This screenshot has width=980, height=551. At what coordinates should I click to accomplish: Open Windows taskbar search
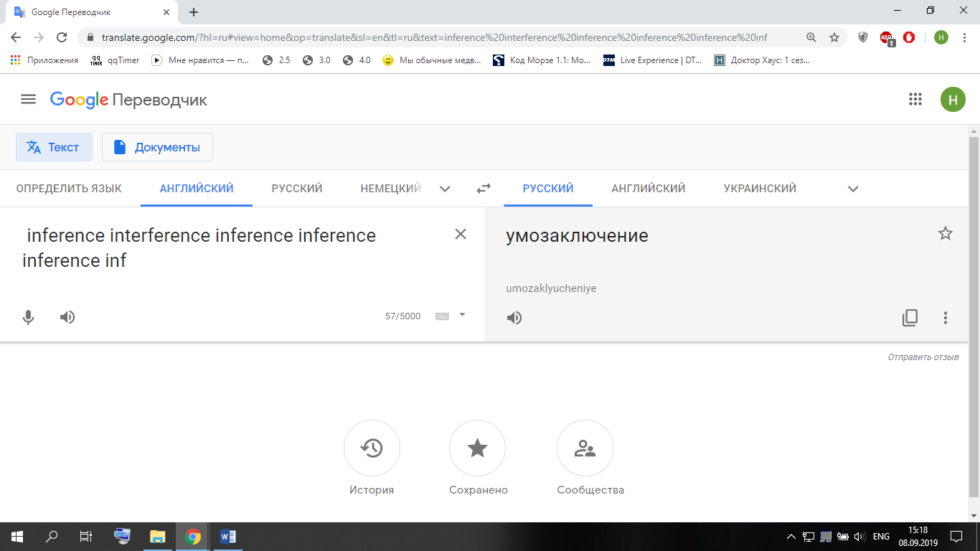pyautogui.click(x=52, y=536)
